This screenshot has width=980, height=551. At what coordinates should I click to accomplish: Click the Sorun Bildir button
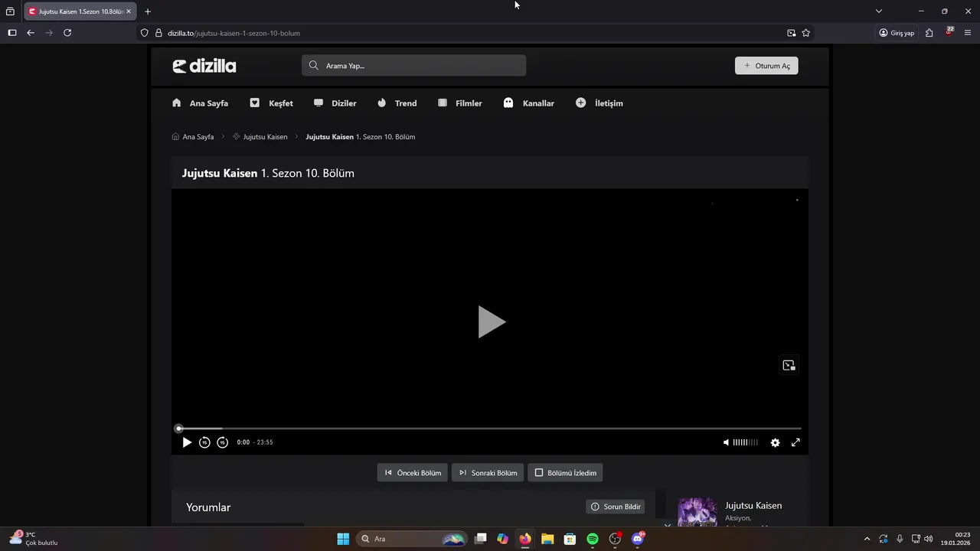click(616, 507)
